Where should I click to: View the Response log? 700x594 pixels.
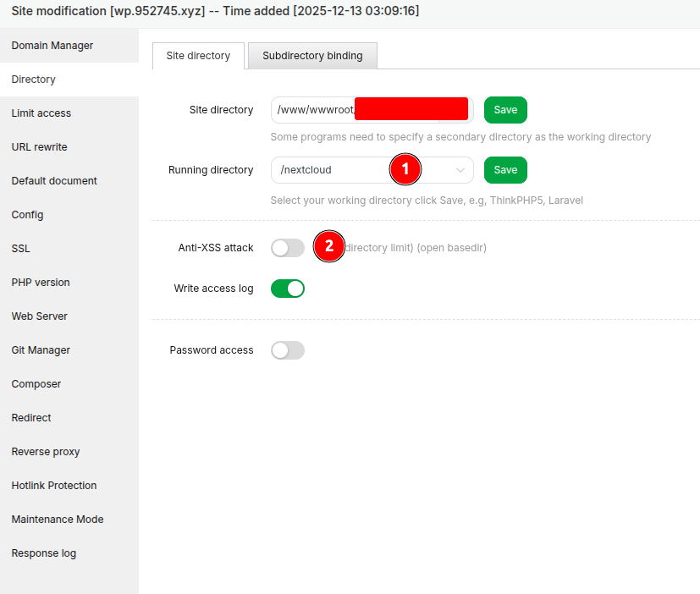[44, 553]
